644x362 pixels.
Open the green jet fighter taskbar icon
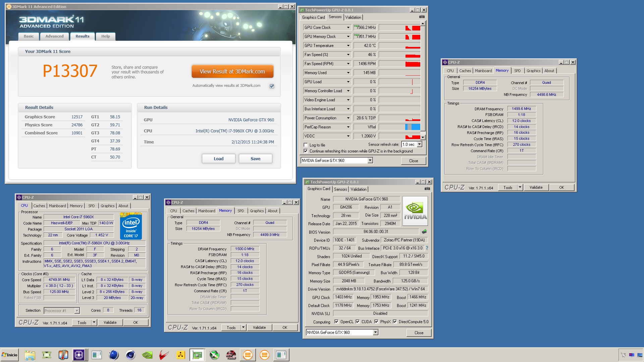[214, 355]
